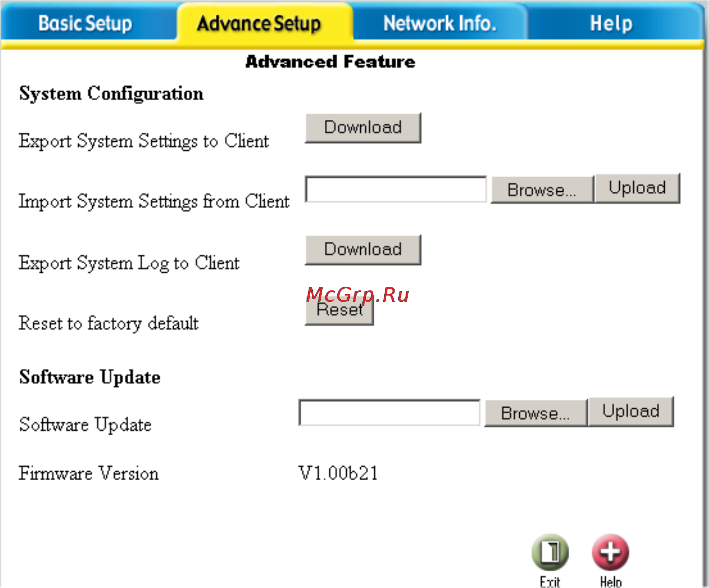Upload the system settings file
Screen dimensions: 709x588
pyautogui.click(x=637, y=188)
